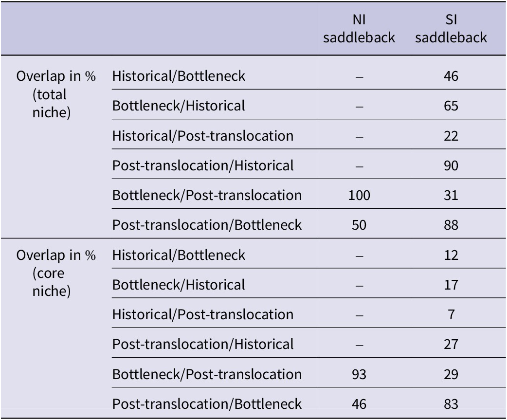Click total niche Historical/Post-translocation label

pyautogui.click(x=203, y=136)
